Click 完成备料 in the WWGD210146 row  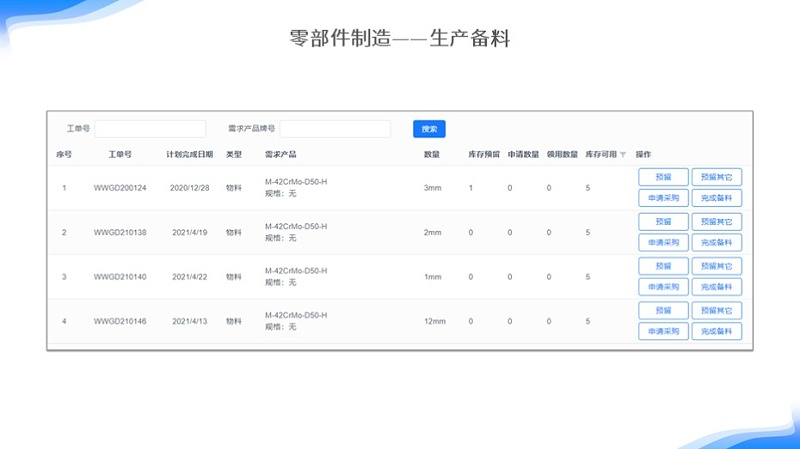716,331
